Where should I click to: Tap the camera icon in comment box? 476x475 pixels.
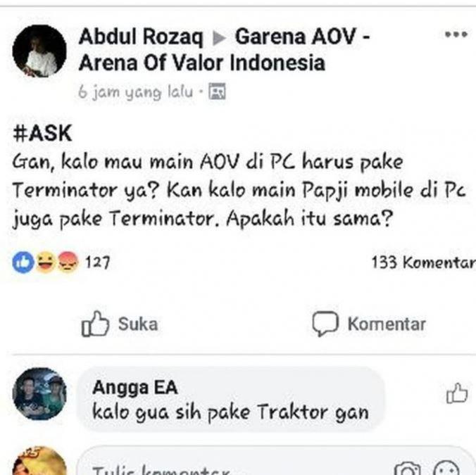point(407,469)
